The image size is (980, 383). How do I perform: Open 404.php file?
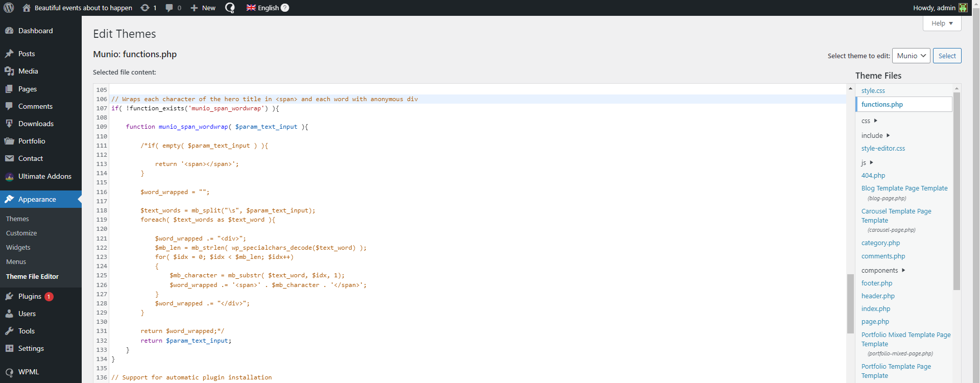(x=873, y=175)
